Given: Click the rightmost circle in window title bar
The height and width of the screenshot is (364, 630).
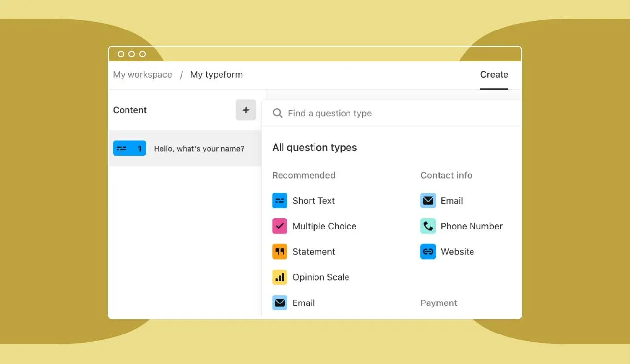Looking at the screenshot, I should point(142,54).
